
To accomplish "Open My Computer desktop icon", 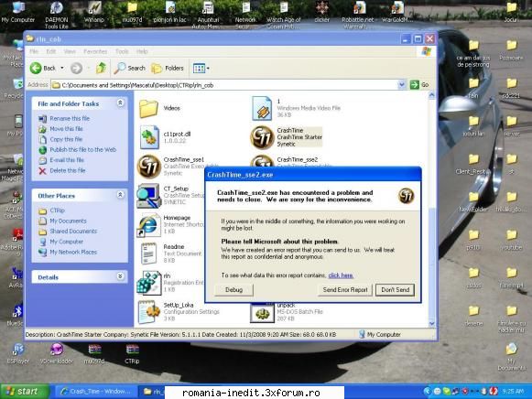I will (18, 12).
